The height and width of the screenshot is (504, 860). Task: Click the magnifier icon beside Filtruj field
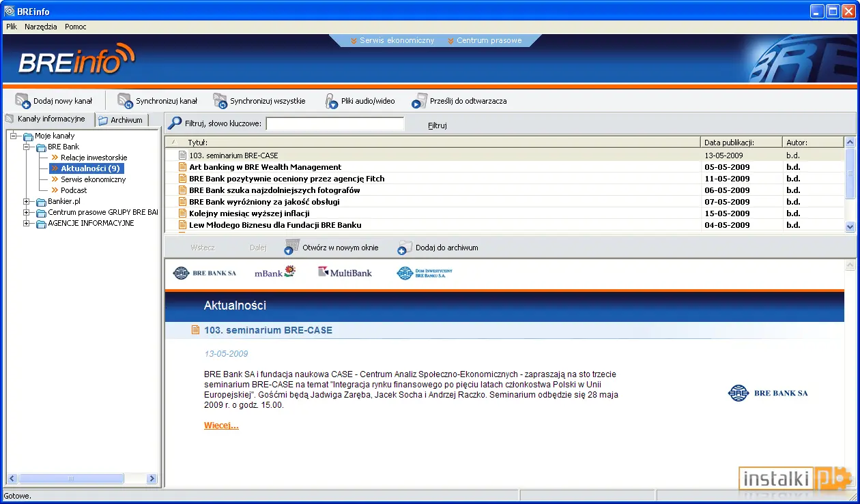pos(175,123)
